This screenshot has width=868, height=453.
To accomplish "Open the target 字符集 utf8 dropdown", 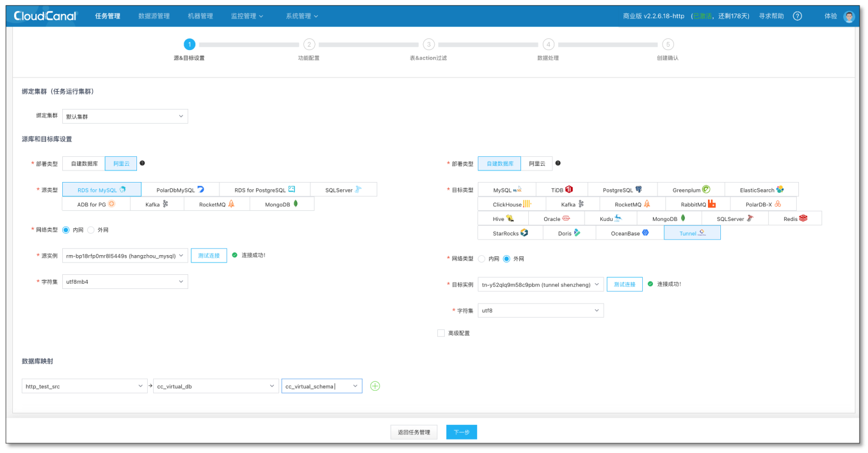I will pyautogui.click(x=541, y=310).
